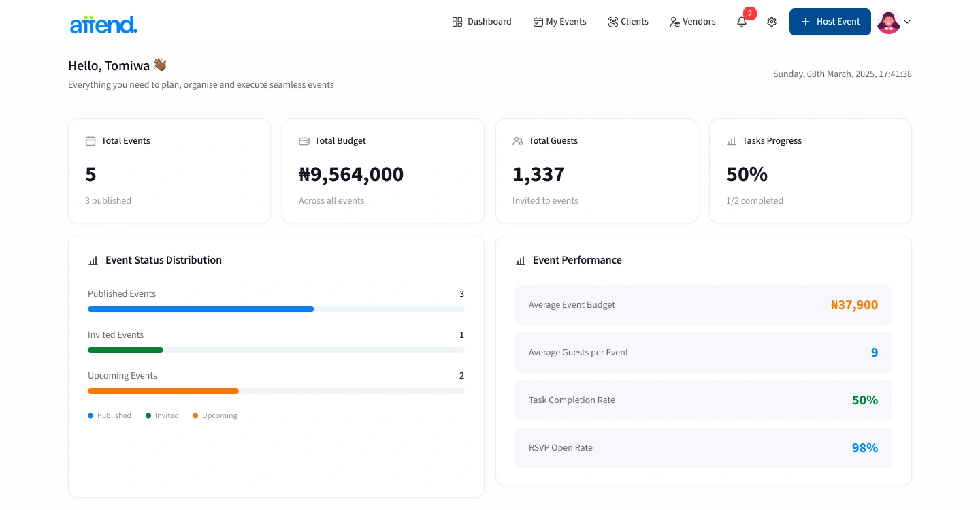Click the Average Guests per Event row
This screenshot has width=980, height=510.
tap(704, 353)
